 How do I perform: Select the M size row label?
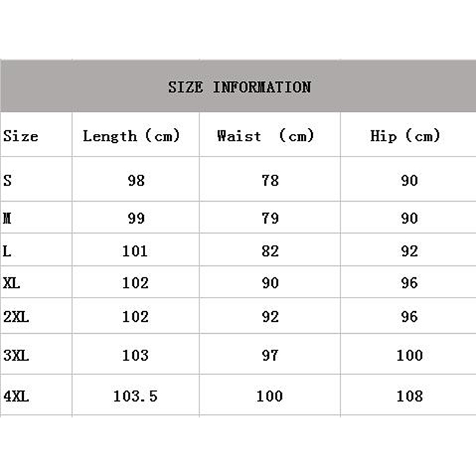(x=7, y=218)
